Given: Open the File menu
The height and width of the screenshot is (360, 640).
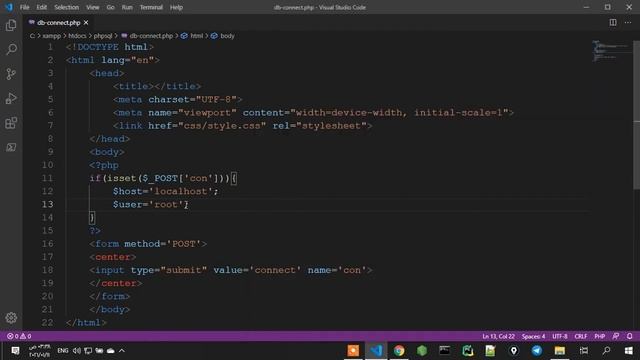Looking at the screenshot, I should [x=24, y=7].
